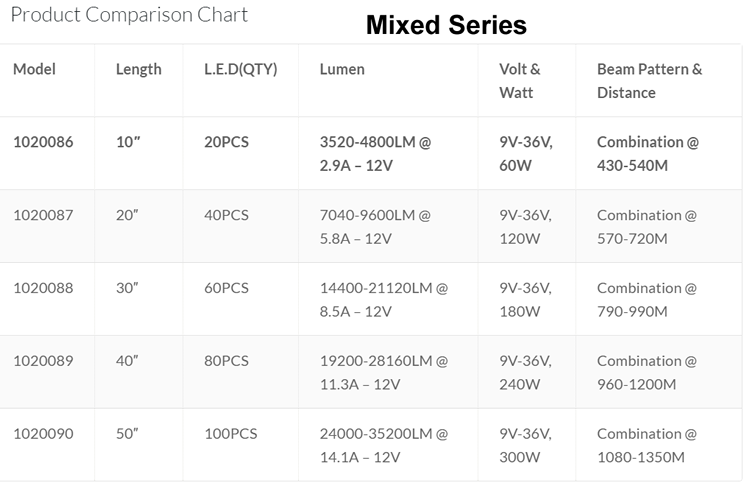Click the 7040-9600LM lumen cell
Image resolution: width=750 pixels, height=486 pixels.
375,227
